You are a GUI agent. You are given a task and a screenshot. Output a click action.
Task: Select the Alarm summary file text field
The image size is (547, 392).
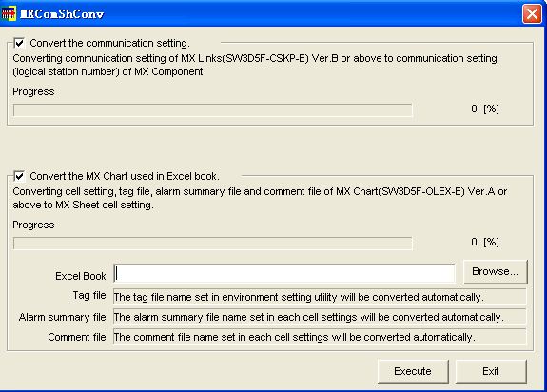320,317
